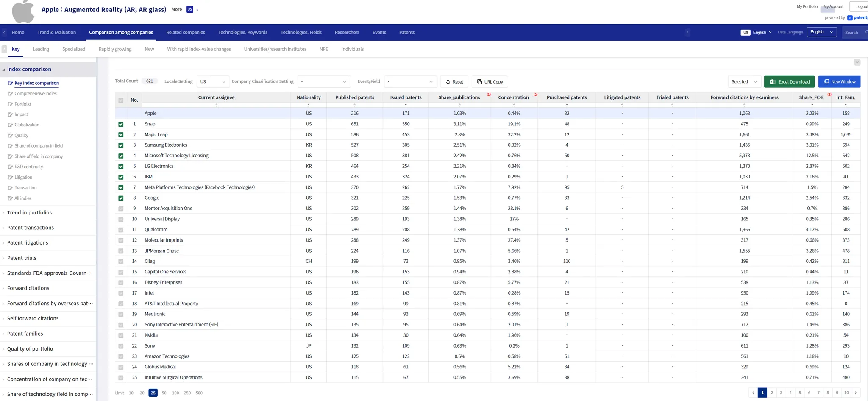Screen dimensions: 868x401
Task: Click the More link beside title
Action: coord(176,9)
